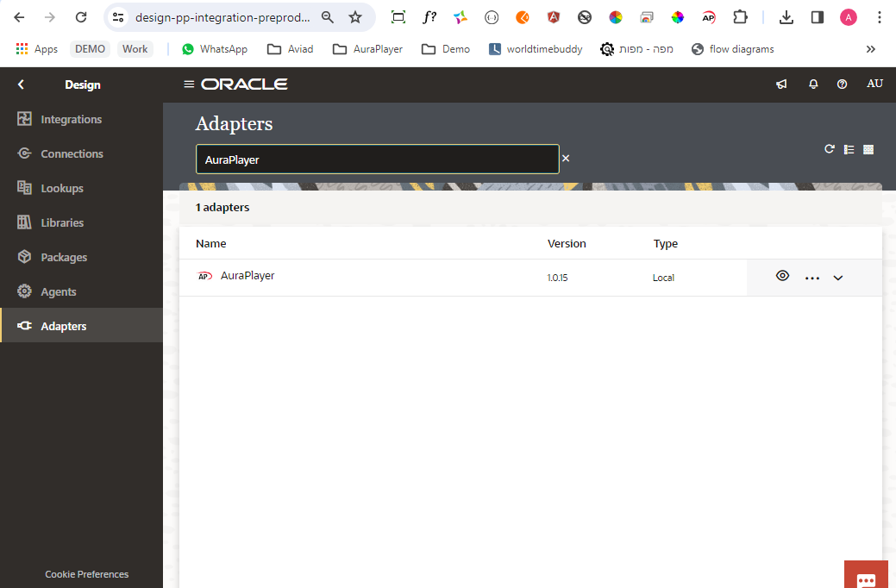Refresh the adapters list
This screenshot has height=588, width=896.
[x=829, y=149]
